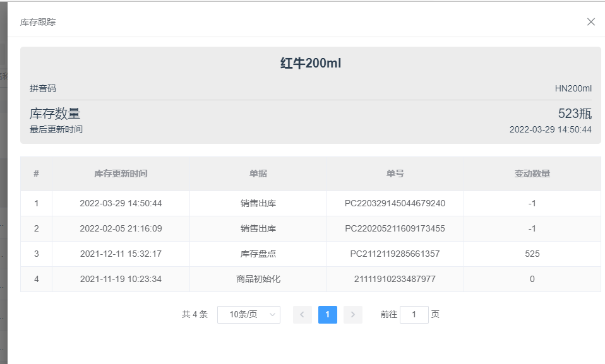The width and height of the screenshot is (605, 364).
Task: Click the HN200ml pinyin code value
Action: [x=573, y=89]
